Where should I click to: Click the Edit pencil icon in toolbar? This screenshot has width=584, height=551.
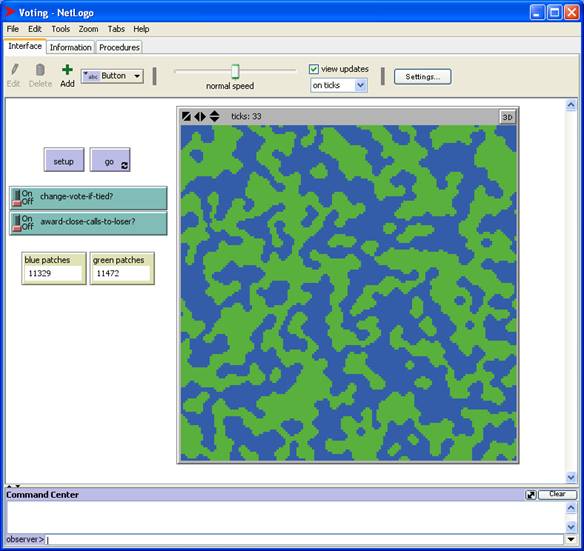pyautogui.click(x=15, y=70)
